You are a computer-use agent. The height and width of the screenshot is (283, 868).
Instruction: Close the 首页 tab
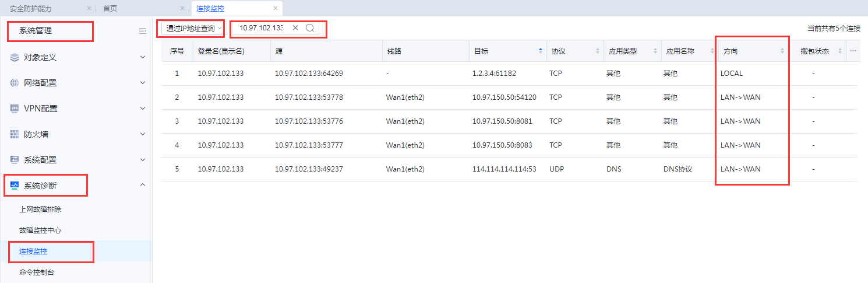(x=182, y=8)
